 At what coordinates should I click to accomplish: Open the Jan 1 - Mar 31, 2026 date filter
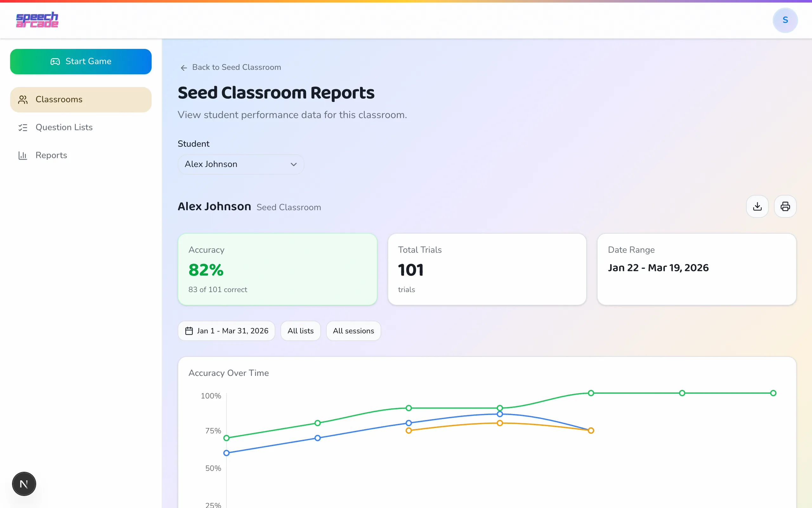[x=226, y=331]
